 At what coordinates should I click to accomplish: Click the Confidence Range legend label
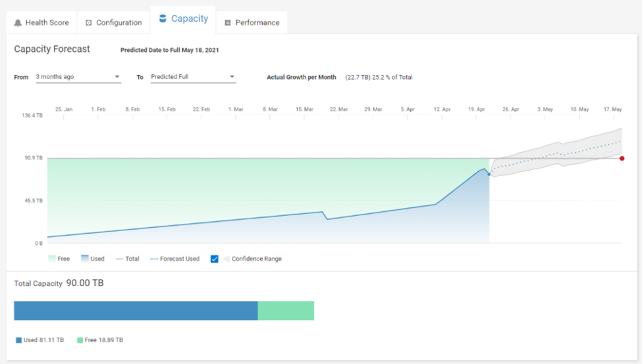point(256,259)
